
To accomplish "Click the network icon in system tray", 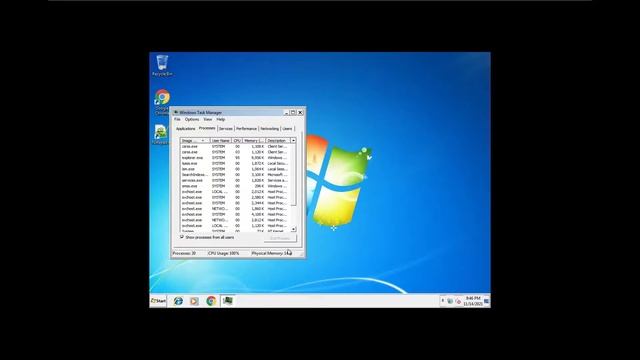I will [450, 301].
